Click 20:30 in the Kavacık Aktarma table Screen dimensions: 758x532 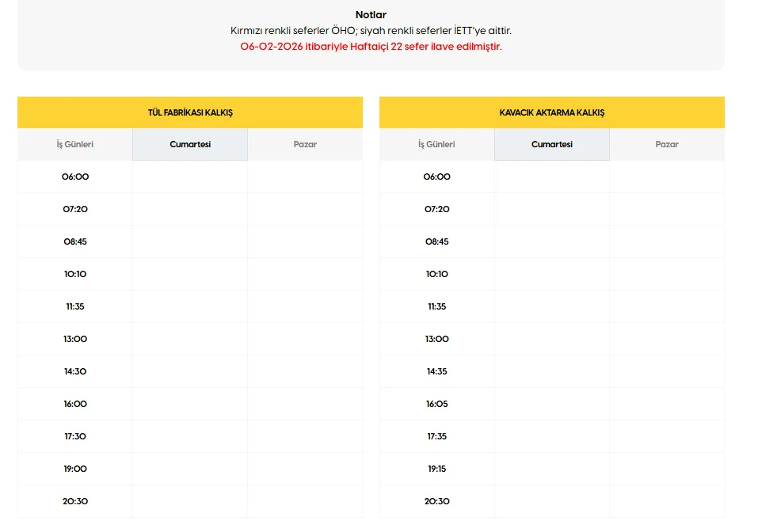pyautogui.click(x=436, y=501)
